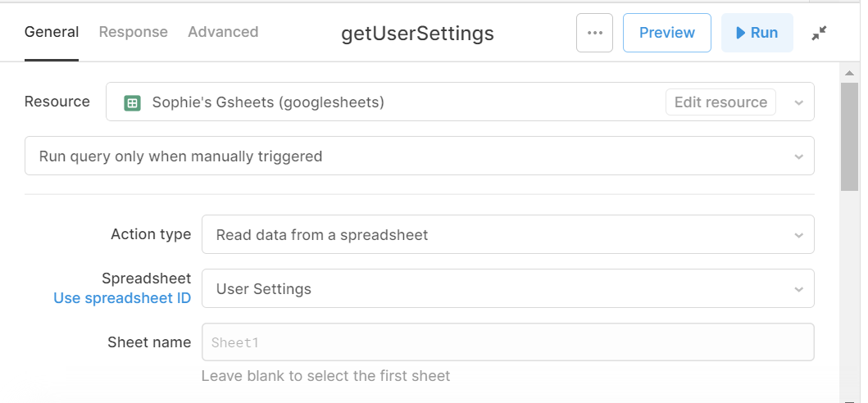The image size is (868, 403).
Task: Open the Action type dropdown
Action: point(507,235)
